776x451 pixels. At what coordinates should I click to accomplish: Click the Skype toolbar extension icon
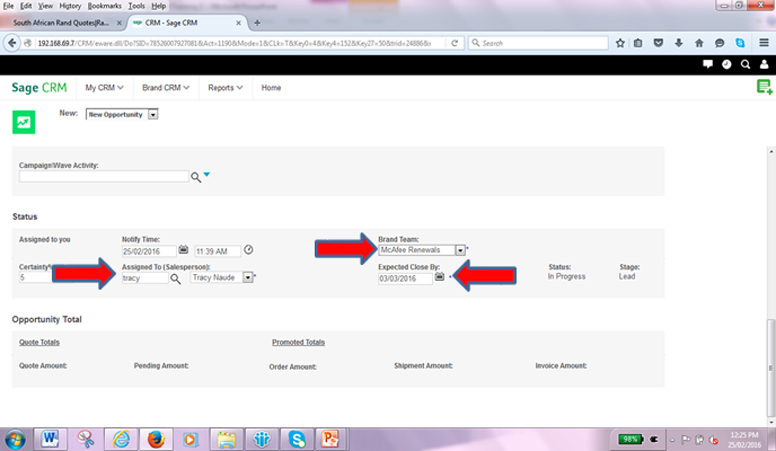740,43
